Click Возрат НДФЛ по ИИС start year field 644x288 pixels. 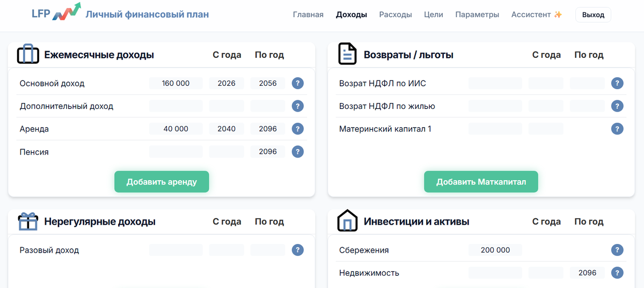[x=546, y=83]
